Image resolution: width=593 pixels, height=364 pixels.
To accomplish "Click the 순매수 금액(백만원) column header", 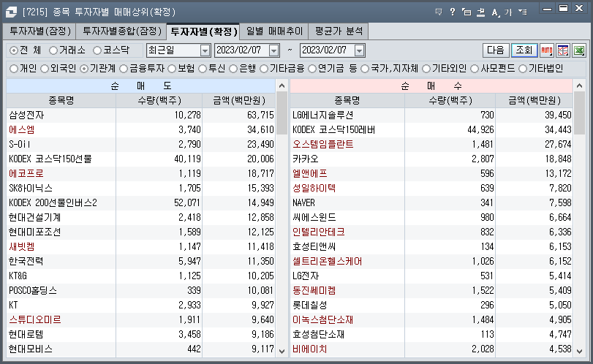I will (x=535, y=101).
